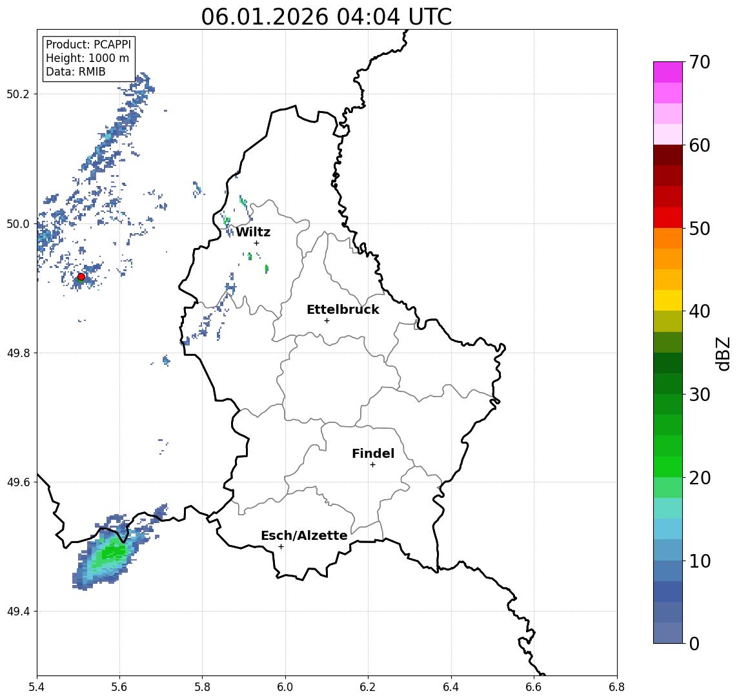The image size is (739, 700).
Task: Click latitude axis label 49.8
Action: (18, 353)
